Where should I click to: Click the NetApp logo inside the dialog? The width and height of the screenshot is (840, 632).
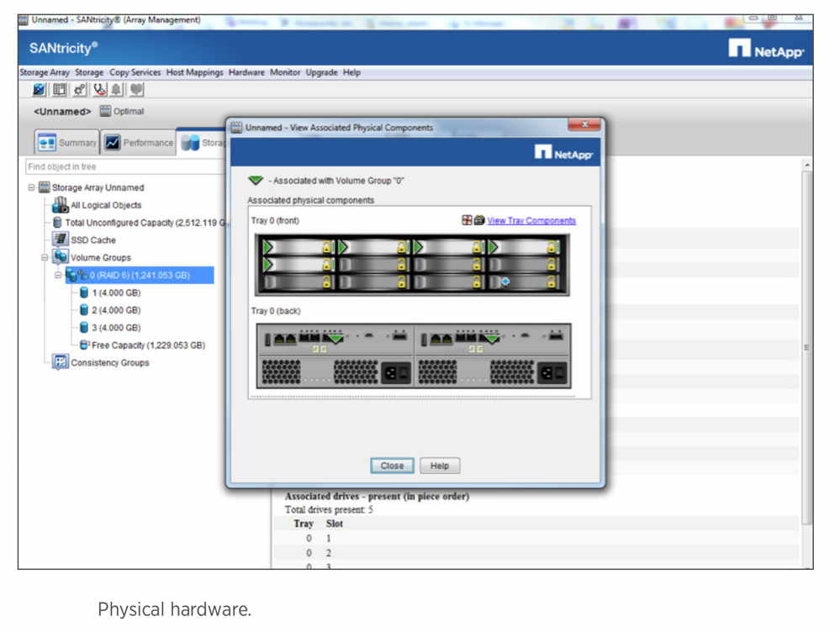pyautogui.click(x=563, y=153)
